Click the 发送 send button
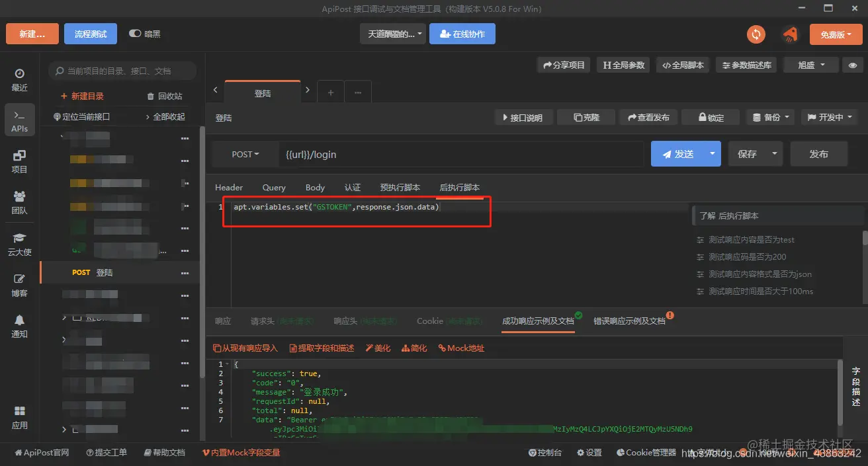Viewport: 868px width, 466px height. [677, 153]
